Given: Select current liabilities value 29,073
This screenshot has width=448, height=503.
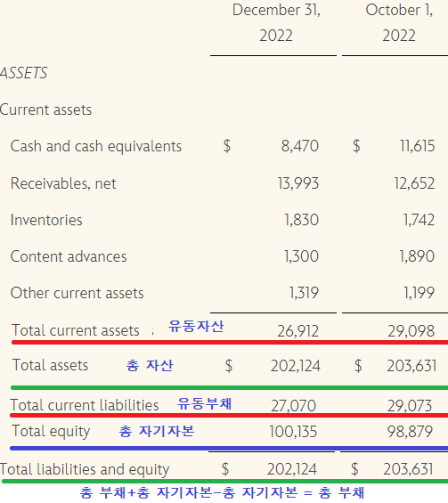Looking at the screenshot, I should pyautogui.click(x=410, y=406).
